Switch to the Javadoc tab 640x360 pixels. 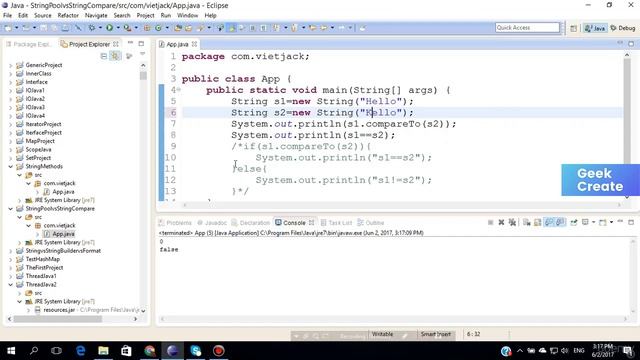212,222
